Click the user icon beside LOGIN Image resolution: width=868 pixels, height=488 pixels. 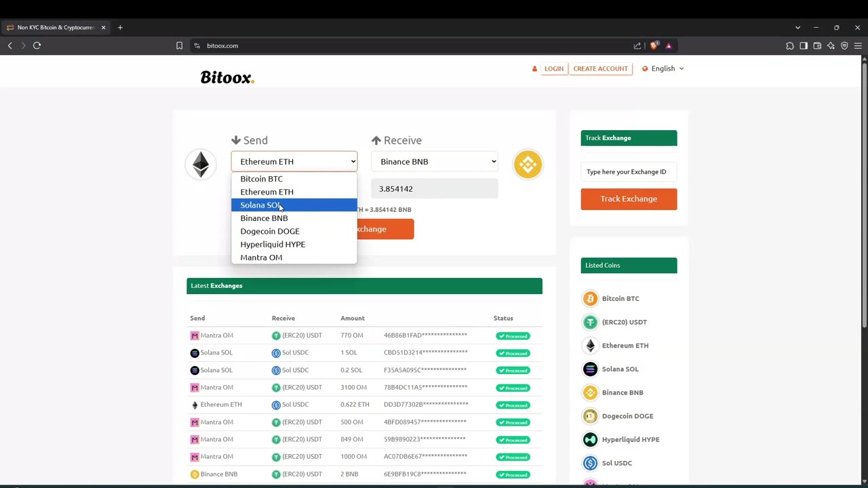tap(534, 68)
